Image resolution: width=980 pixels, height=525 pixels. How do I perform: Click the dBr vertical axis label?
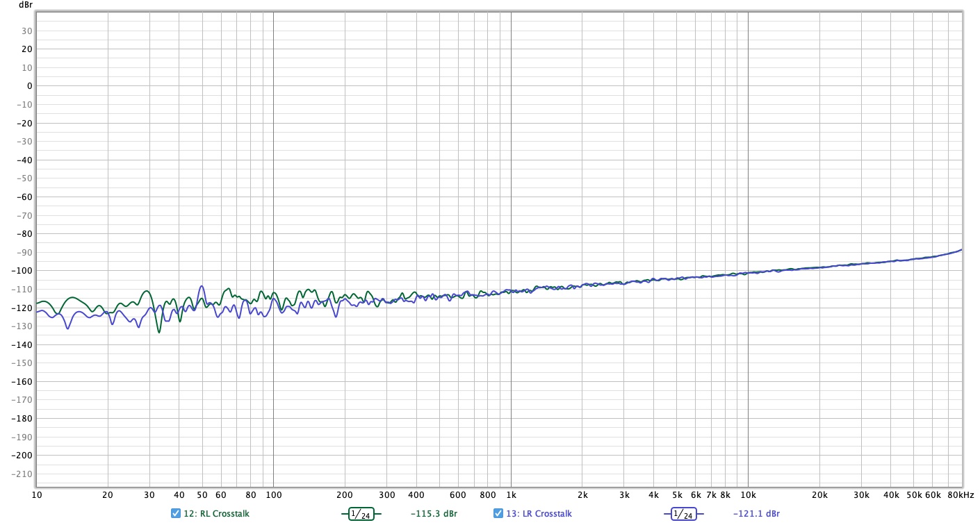[25, 5]
